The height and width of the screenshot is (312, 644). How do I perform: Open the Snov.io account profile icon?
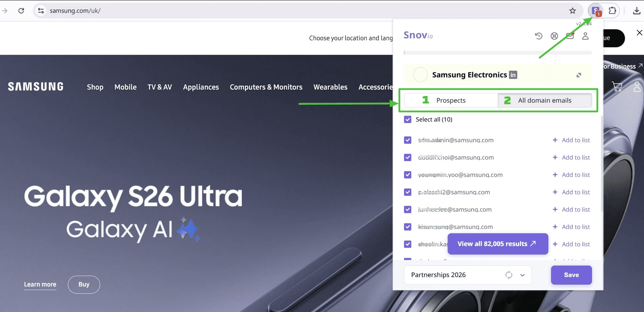coord(585,36)
